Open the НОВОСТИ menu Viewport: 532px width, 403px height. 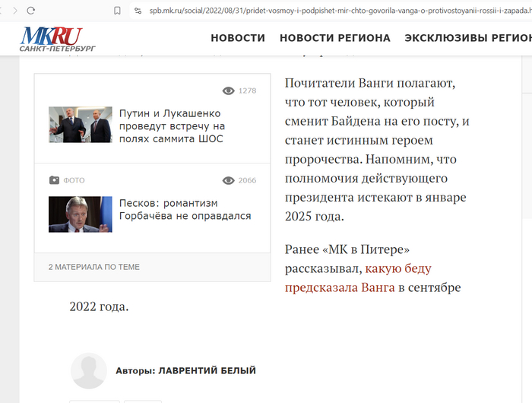click(x=238, y=38)
